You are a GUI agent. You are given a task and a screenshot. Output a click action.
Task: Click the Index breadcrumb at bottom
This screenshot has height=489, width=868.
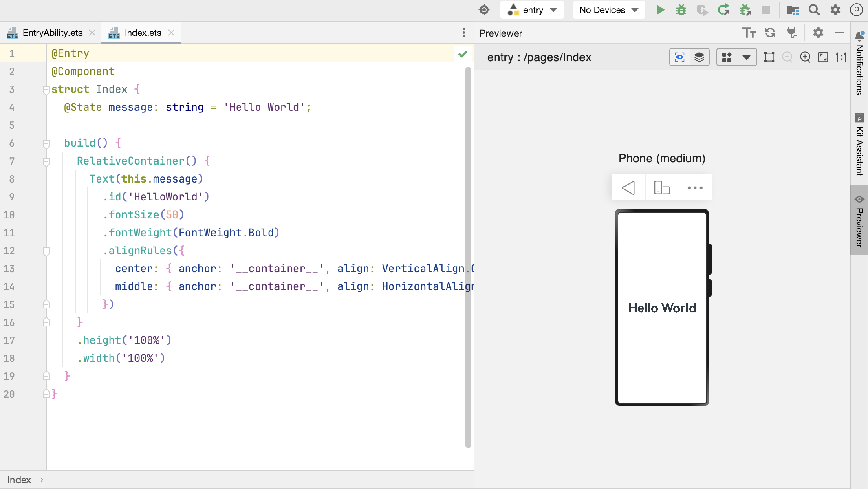[x=19, y=480]
